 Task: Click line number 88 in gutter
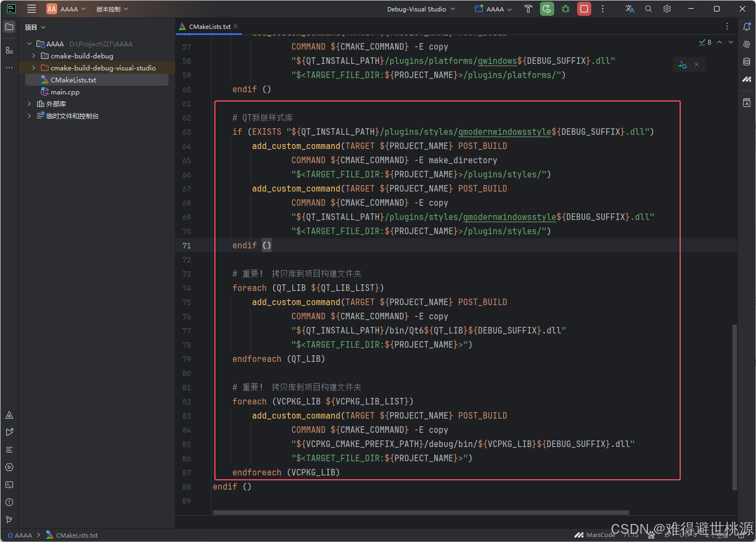pos(187,487)
